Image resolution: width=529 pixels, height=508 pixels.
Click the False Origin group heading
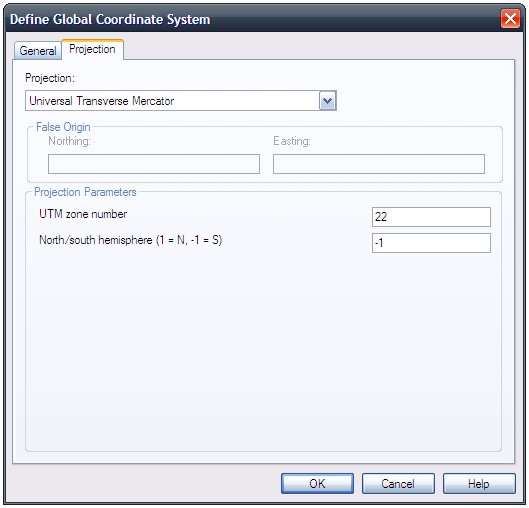coord(63,127)
